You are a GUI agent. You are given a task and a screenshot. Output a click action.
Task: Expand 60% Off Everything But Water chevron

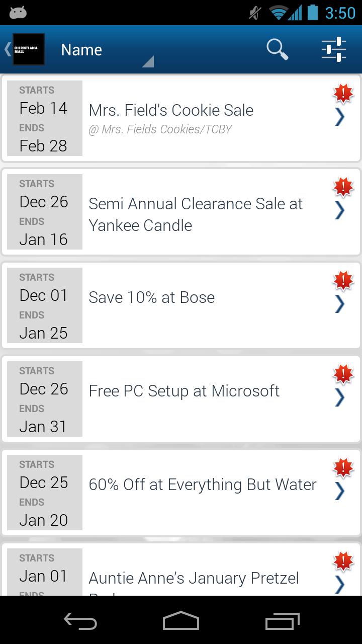340,492
